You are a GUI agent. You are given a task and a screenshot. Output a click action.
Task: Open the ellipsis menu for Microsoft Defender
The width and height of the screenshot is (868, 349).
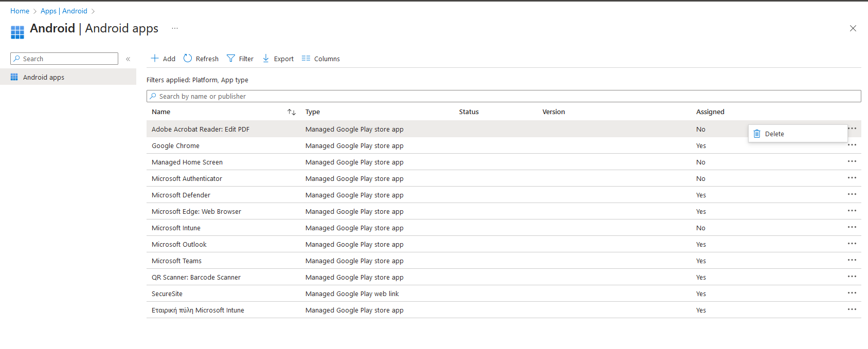852,194
